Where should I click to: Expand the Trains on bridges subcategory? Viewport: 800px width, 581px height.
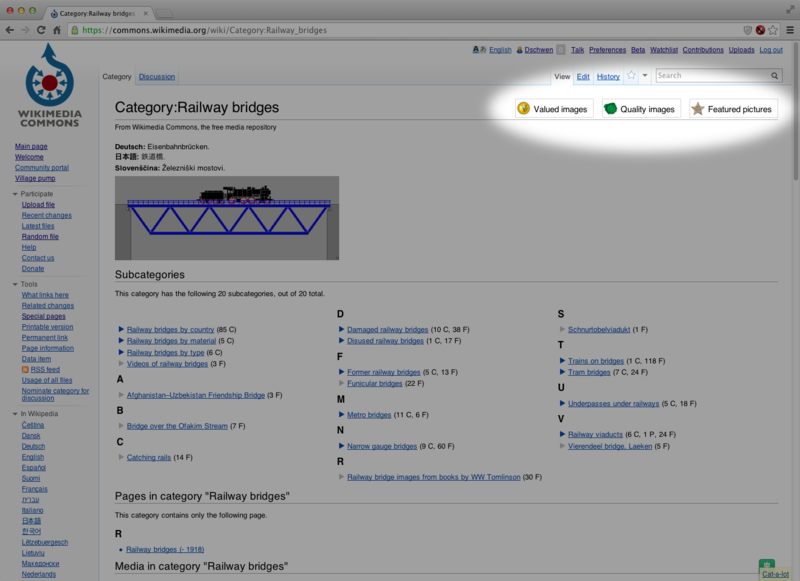click(563, 361)
